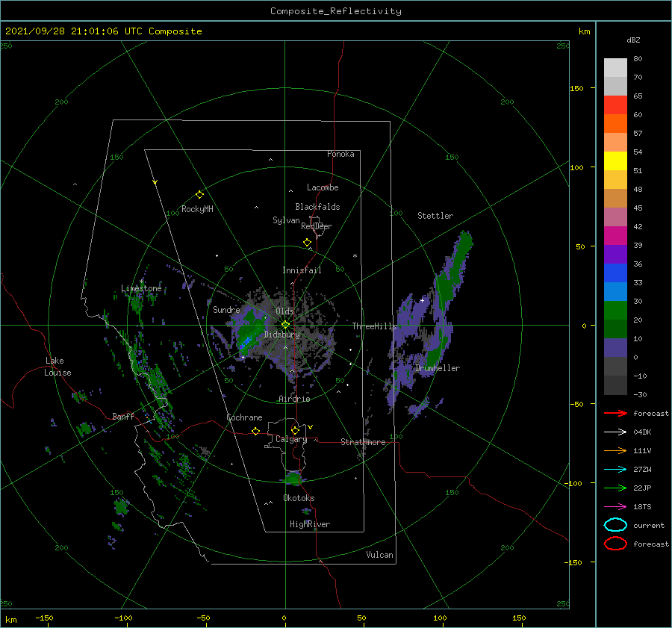Select the red 60-65 dBZ color swatch
The image size is (672, 628).
tap(615, 105)
